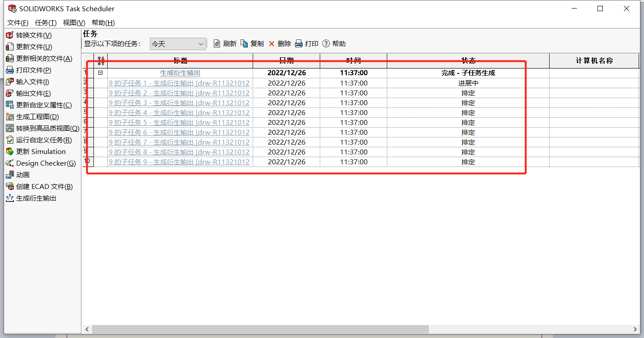Click the Create Drawings (生成工程图) icon

pyautogui.click(x=9, y=117)
